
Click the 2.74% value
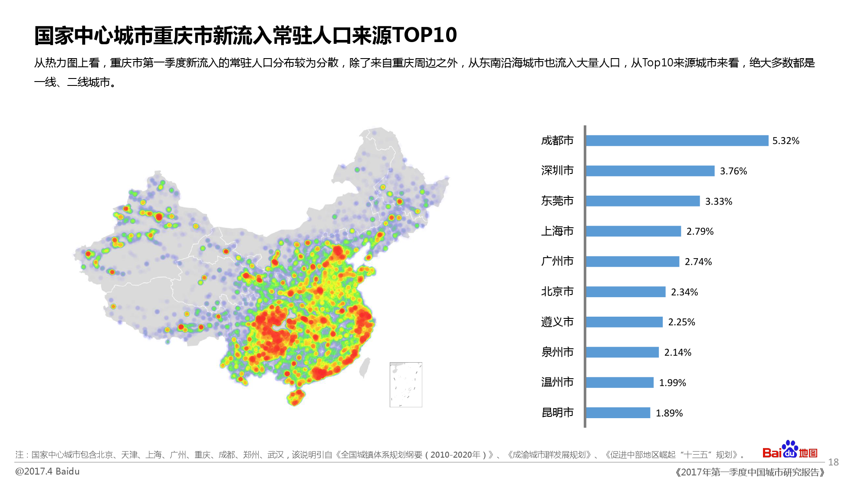click(x=698, y=262)
